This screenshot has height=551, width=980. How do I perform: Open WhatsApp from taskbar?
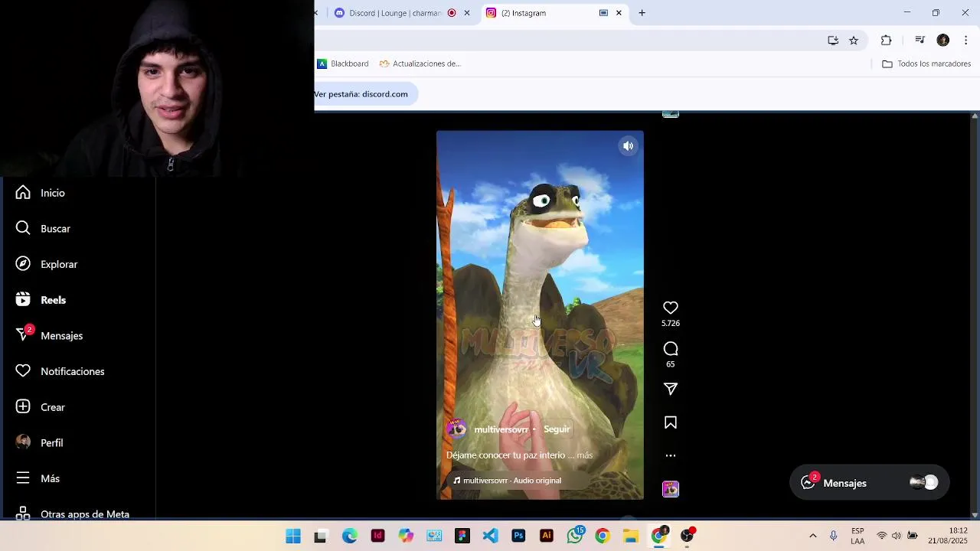click(x=575, y=536)
